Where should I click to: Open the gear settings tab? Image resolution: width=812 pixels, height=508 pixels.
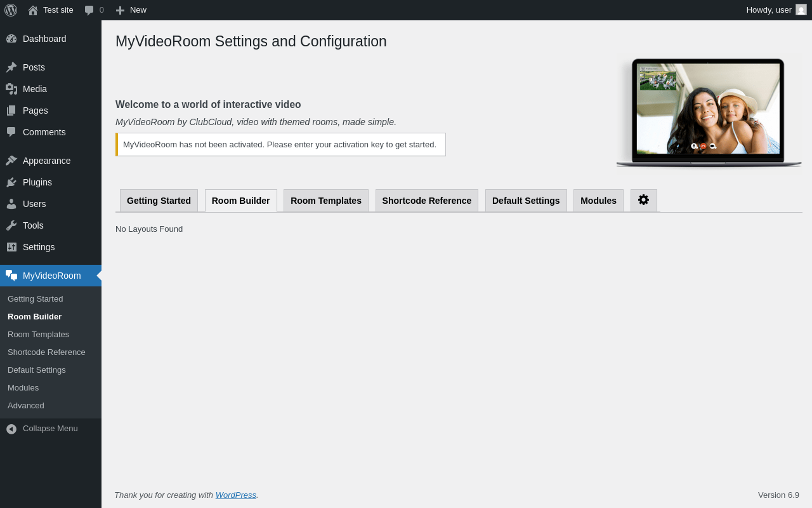point(643,200)
